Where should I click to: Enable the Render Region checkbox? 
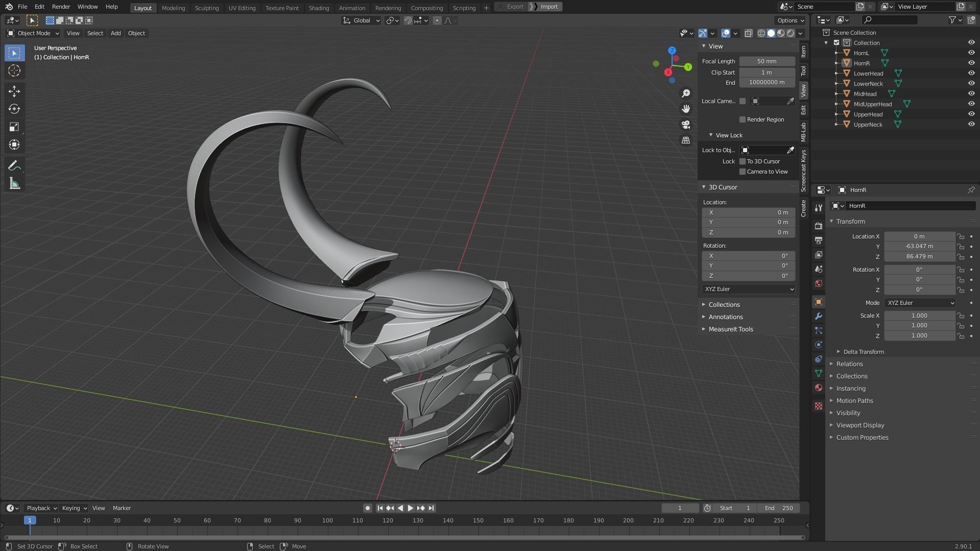[x=743, y=119]
